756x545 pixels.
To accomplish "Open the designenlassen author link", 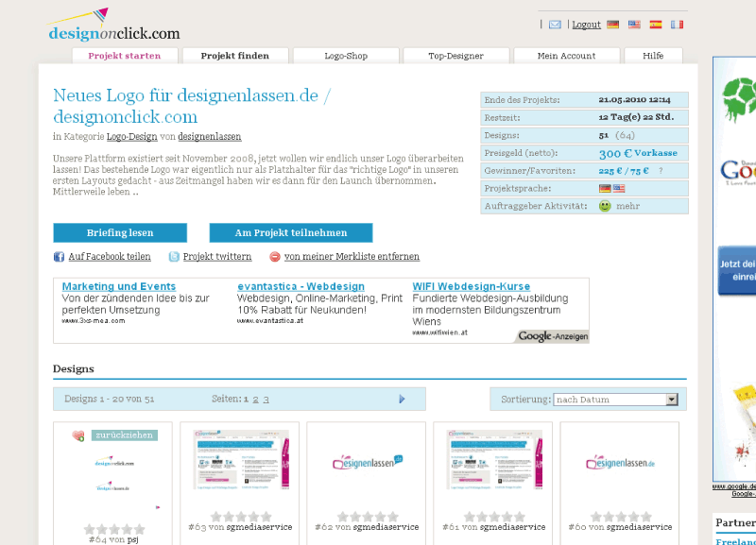I will coord(210,136).
